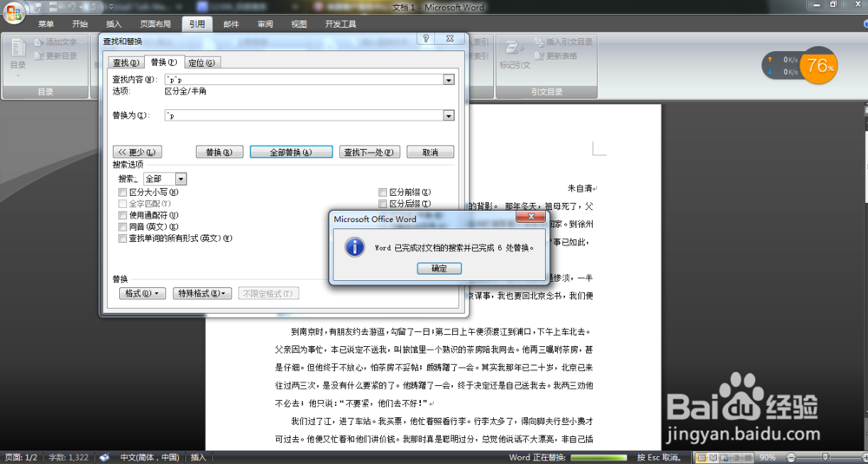Open the 引用 ribbon tab
Image resolution: width=868 pixels, height=464 pixels.
(x=197, y=23)
